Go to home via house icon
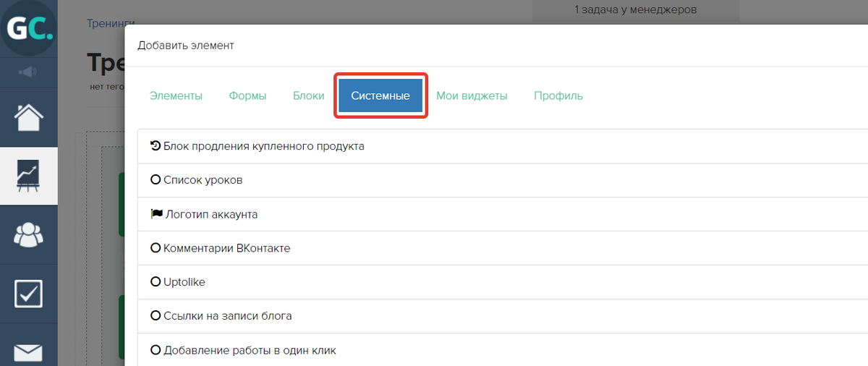Viewport: 868px width, 366px height. point(29,117)
